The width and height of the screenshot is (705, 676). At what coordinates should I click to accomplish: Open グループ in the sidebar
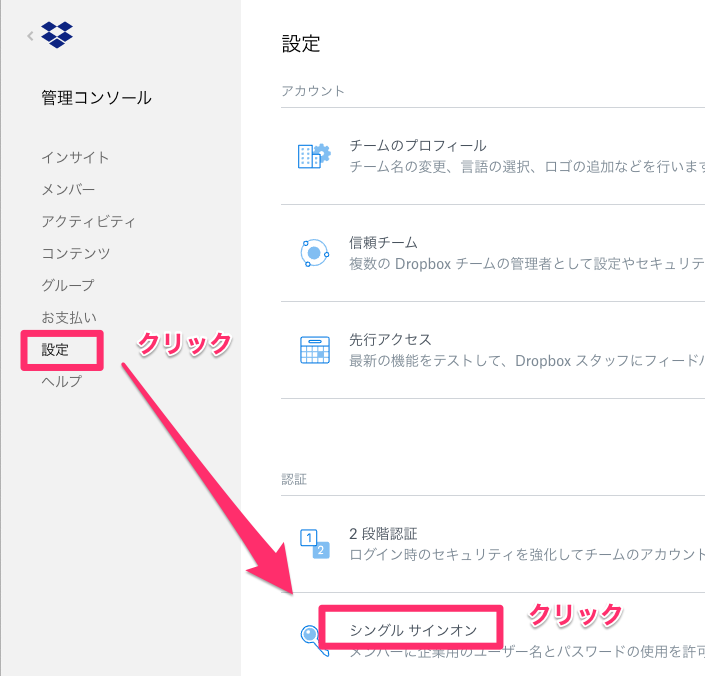68,285
